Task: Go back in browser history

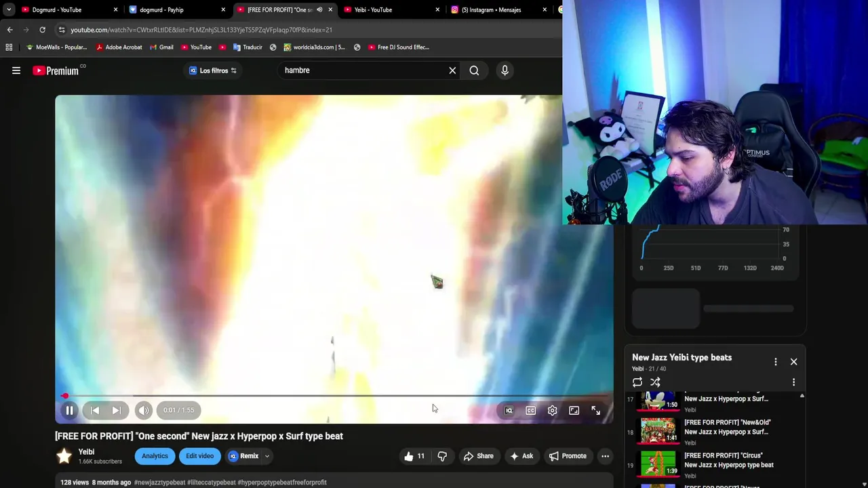Action: tap(9, 30)
